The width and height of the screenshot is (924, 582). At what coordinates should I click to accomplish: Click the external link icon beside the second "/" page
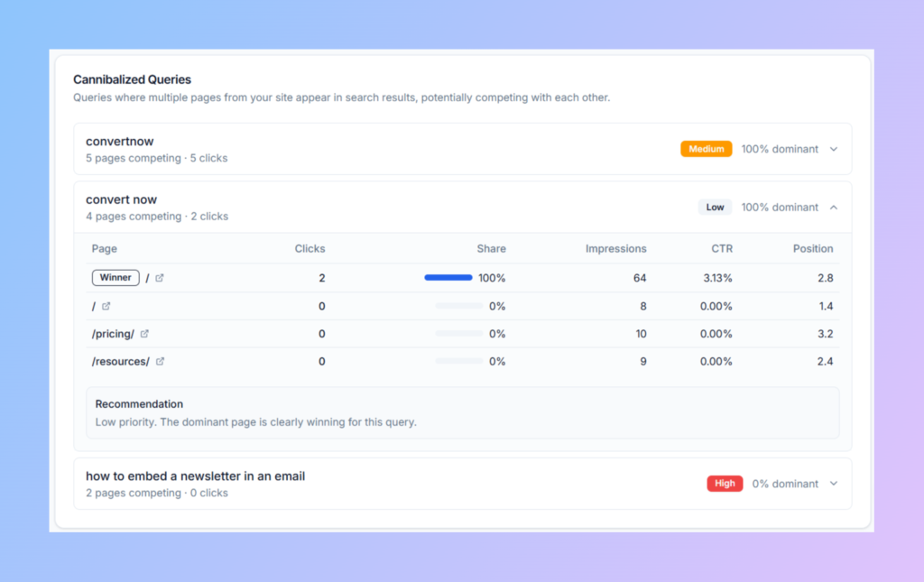106,306
